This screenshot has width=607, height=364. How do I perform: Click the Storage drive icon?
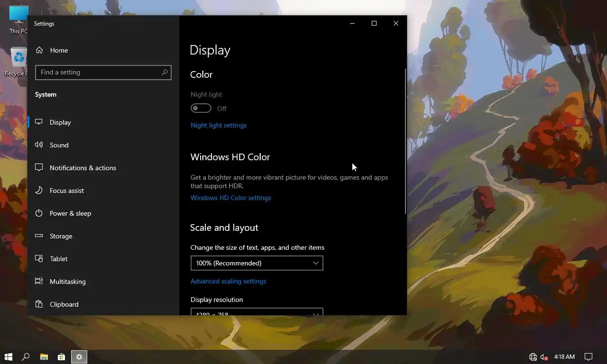tap(39, 236)
